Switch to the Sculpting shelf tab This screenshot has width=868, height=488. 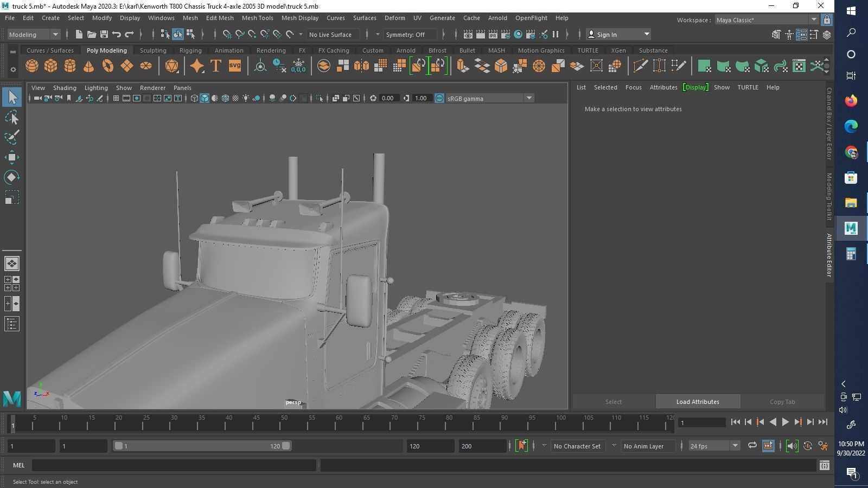[153, 50]
